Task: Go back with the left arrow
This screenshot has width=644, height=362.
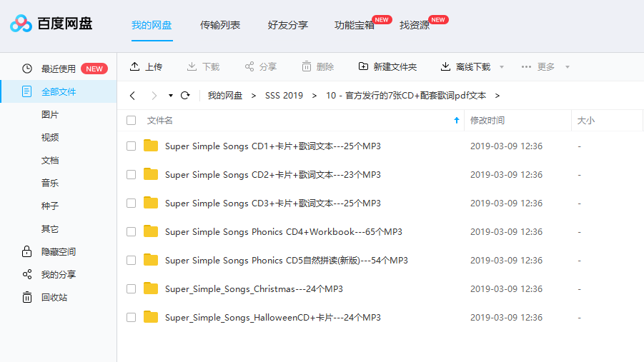Action: pos(132,96)
